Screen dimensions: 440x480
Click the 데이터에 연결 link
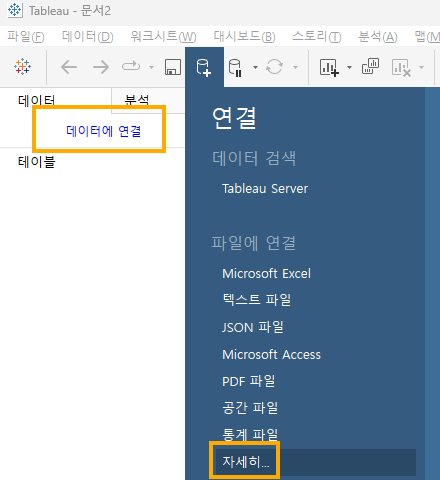click(x=104, y=131)
